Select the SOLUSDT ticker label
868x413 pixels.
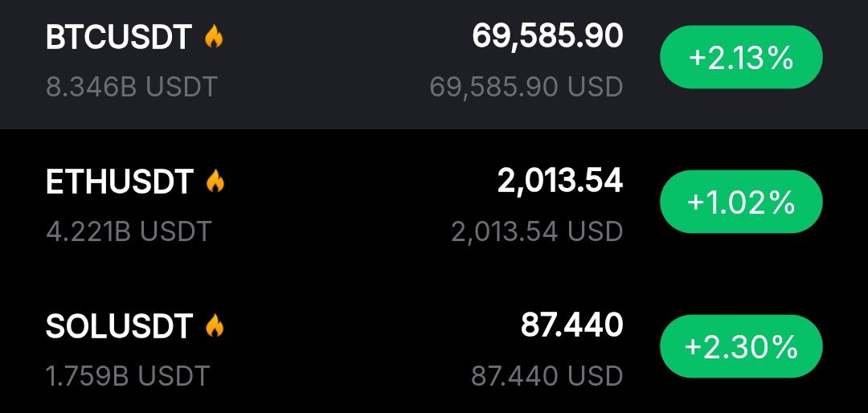click(x=119, y=326)
